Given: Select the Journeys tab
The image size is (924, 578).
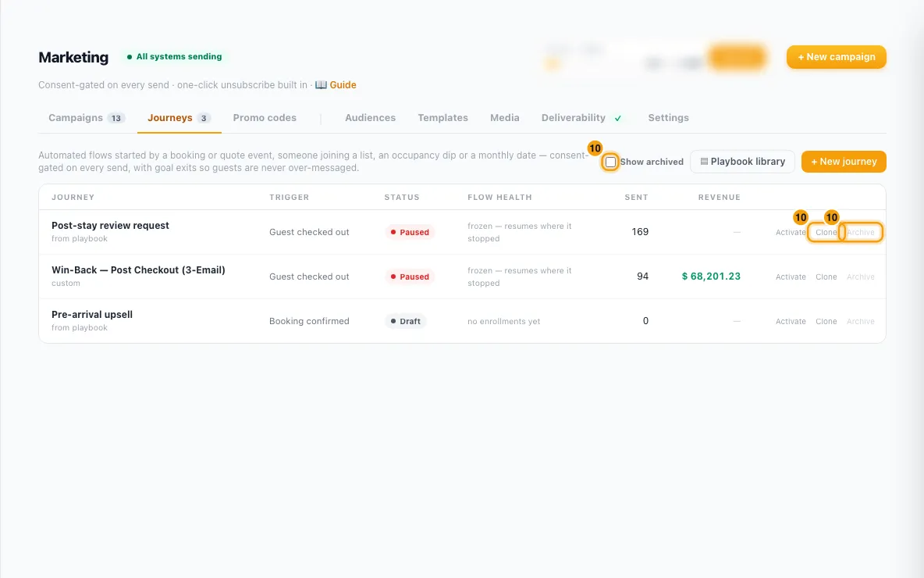Looking at the screenshot, I should 179,118.
